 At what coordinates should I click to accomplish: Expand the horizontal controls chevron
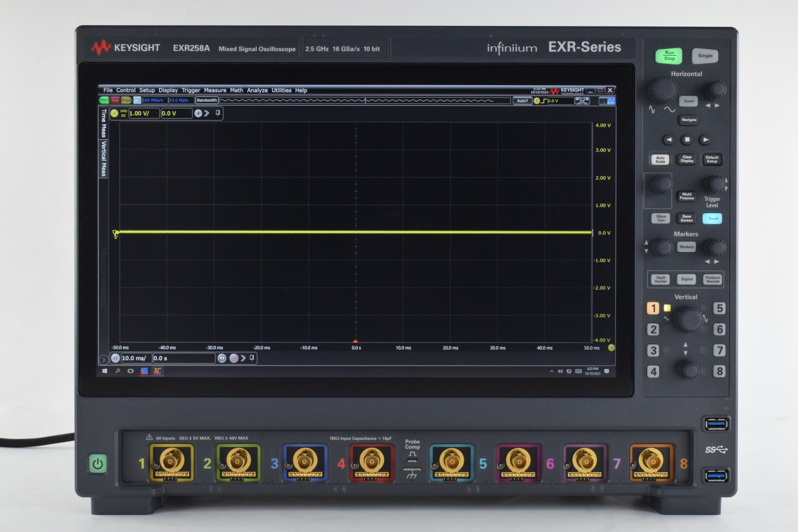(x=243, y=358)
